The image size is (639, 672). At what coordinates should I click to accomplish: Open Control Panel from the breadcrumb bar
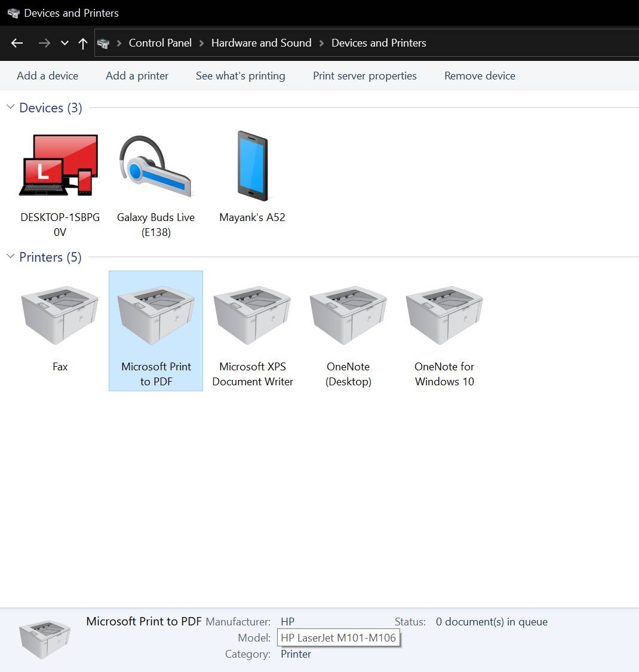[x=160, y=42]
